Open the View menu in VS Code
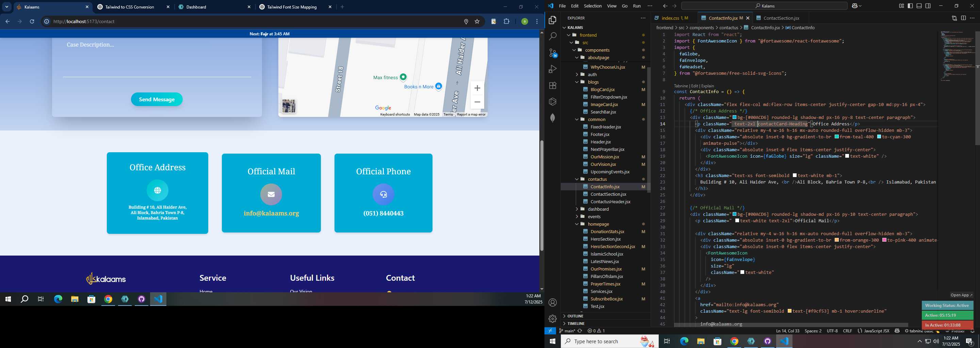 coord(611,6)
